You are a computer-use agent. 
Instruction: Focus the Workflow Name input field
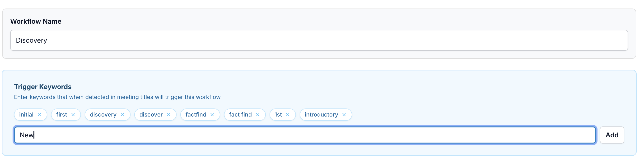(x=319, y=40)
